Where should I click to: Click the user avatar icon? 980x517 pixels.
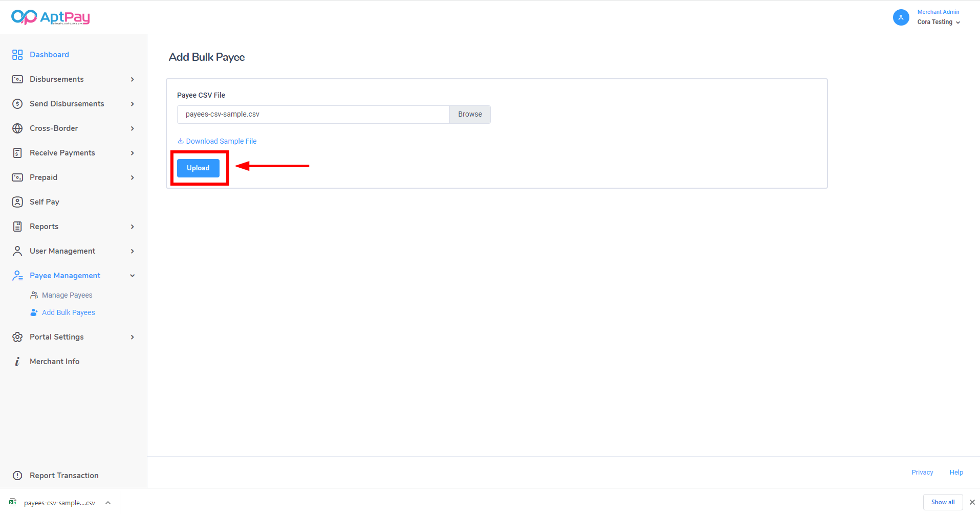(901, 17)
